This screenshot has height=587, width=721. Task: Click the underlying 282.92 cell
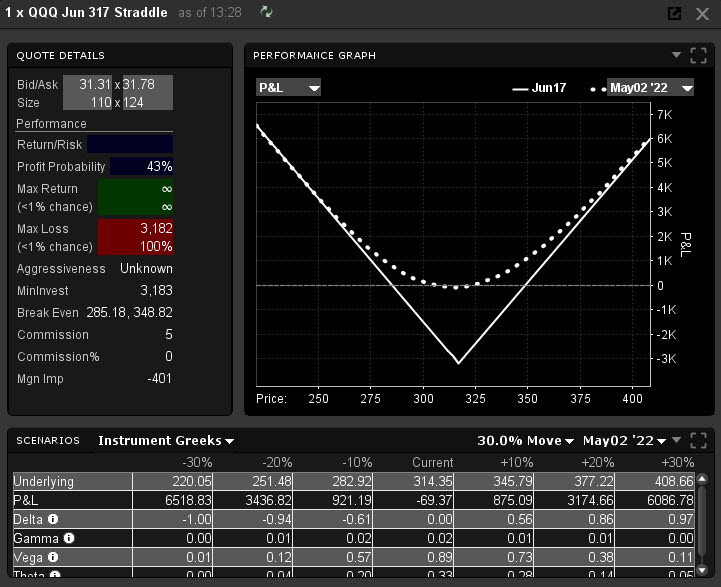tap(333, 481)
